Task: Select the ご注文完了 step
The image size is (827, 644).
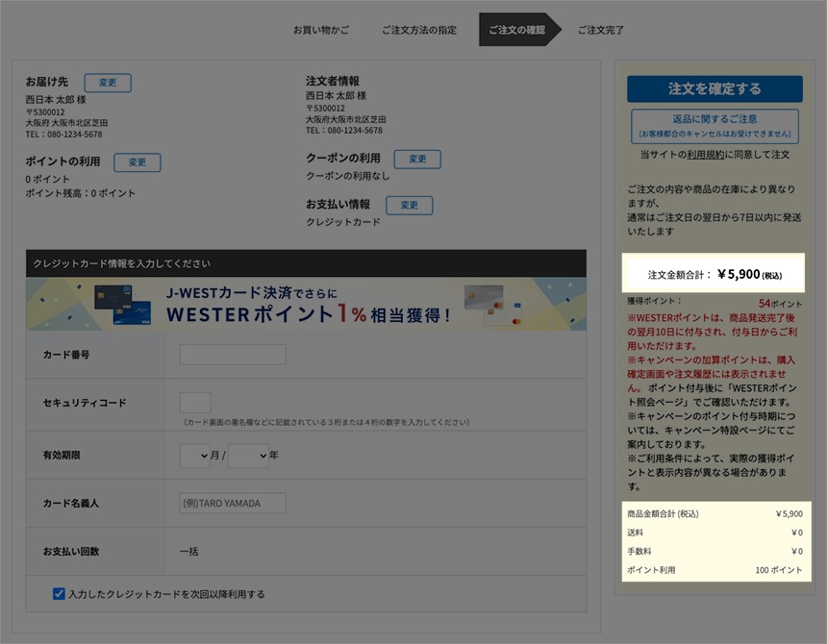Action: 601,30
